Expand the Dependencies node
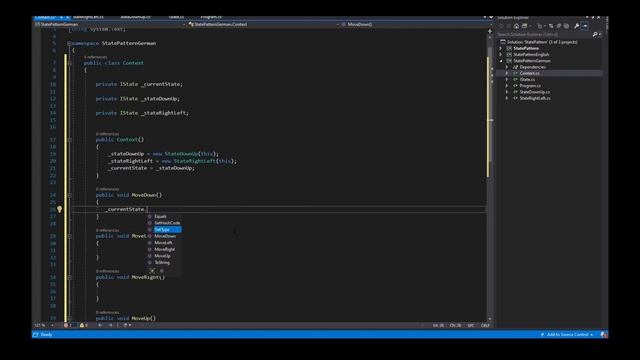640x360 pixels. [507, 67]
